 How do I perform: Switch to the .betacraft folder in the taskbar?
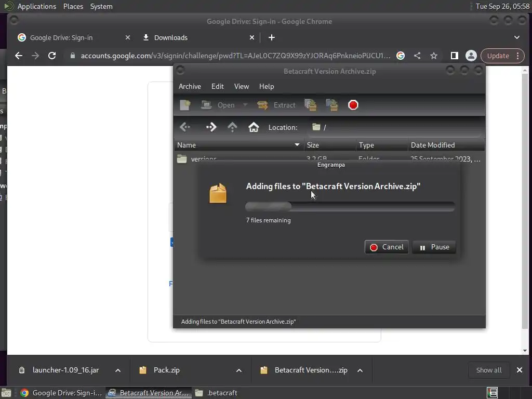click(217, 393)
